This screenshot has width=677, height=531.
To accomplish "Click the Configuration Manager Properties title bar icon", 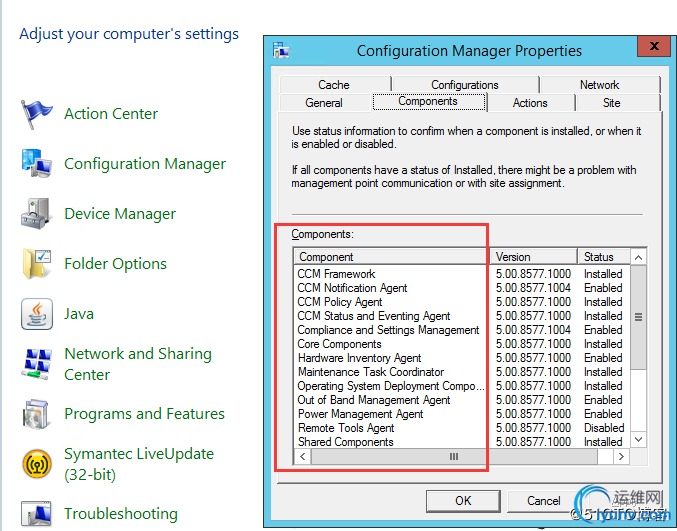I will (x=281, y=51).
